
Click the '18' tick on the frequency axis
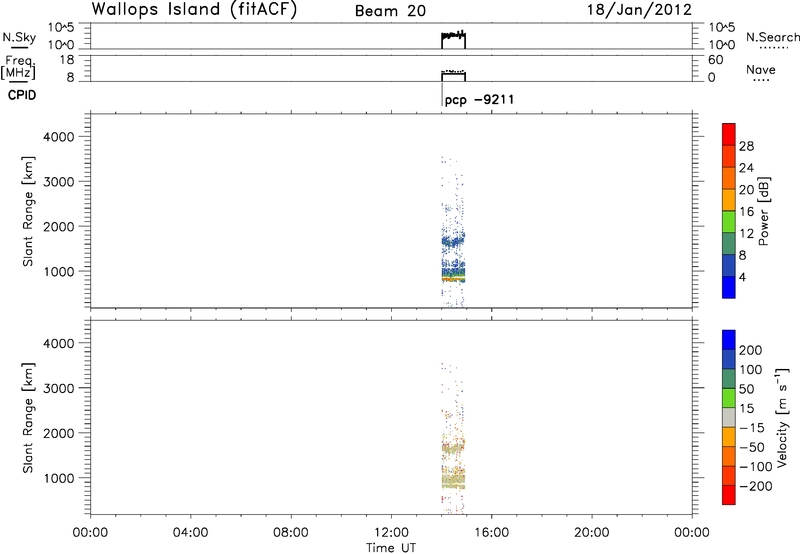tap(67, 60)
